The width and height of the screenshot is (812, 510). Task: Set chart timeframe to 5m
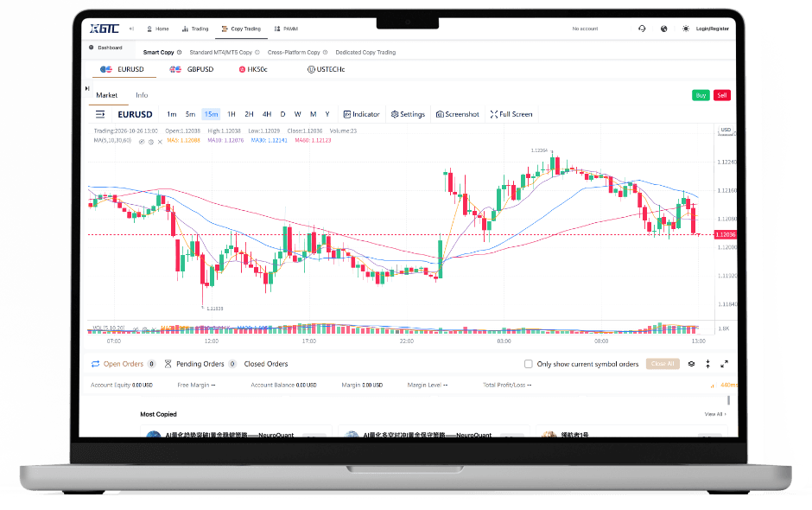tap(191, 115)
